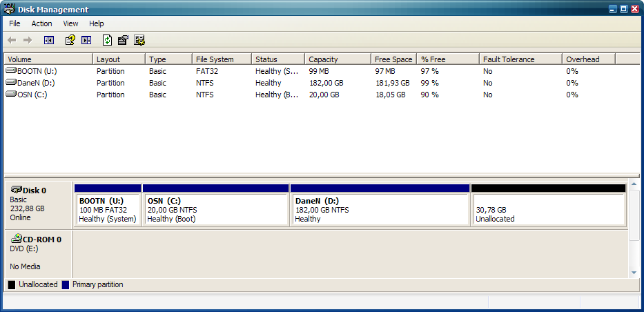Image resolution: width=644 pixels, height=312 pixels.
Task: Sort by the Fault Tolerance column header
Action: click(x=520, y=59)
